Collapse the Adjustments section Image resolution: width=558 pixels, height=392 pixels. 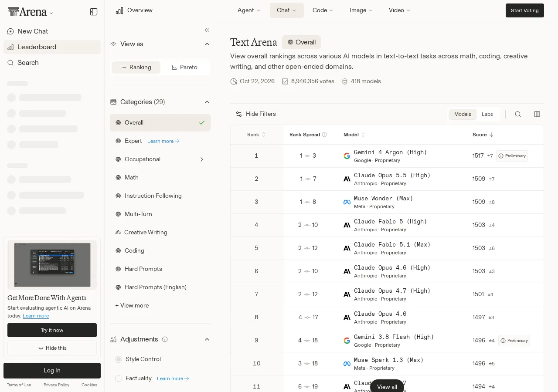coord(207,339)
